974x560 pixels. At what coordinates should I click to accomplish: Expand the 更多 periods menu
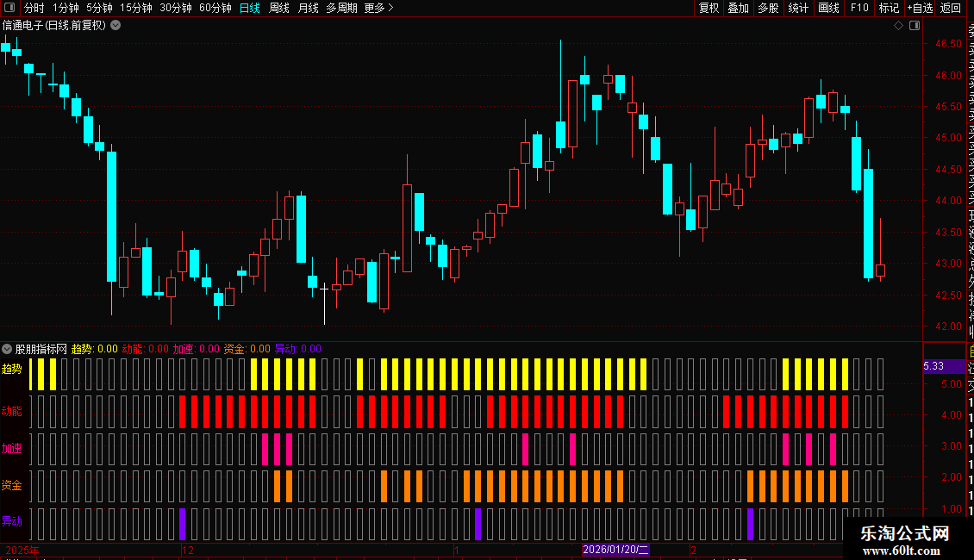[x=379, y=8]
